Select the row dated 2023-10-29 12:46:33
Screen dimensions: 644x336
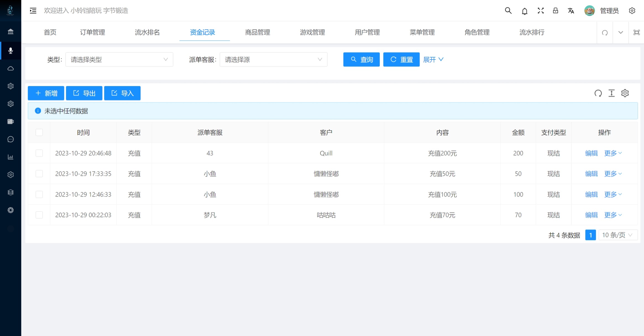point(39,194)
